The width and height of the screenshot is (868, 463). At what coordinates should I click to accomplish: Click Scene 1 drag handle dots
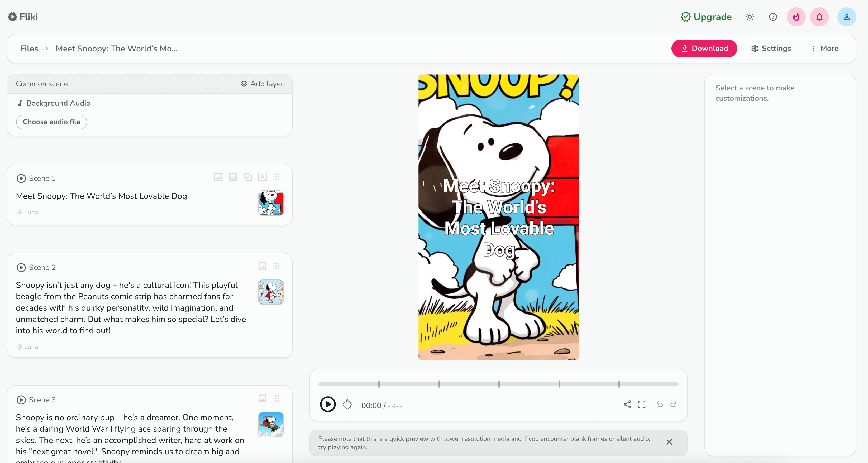click(277, 177)
